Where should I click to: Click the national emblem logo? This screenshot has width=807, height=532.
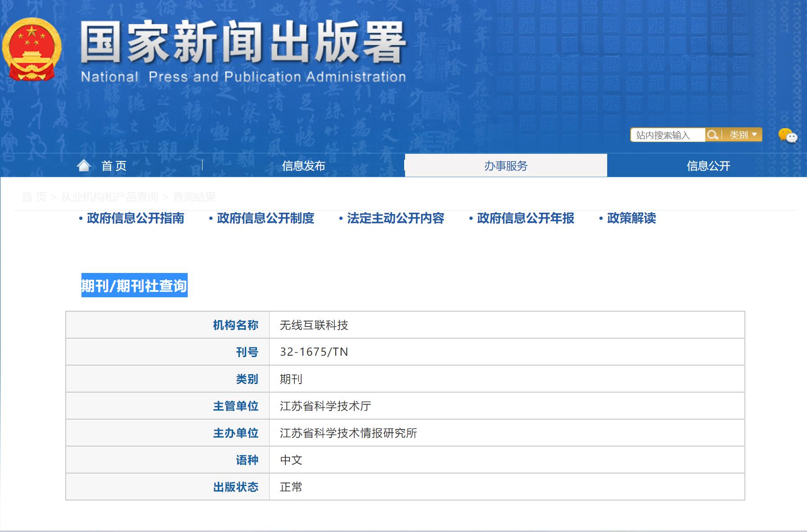tap(32, 49)
